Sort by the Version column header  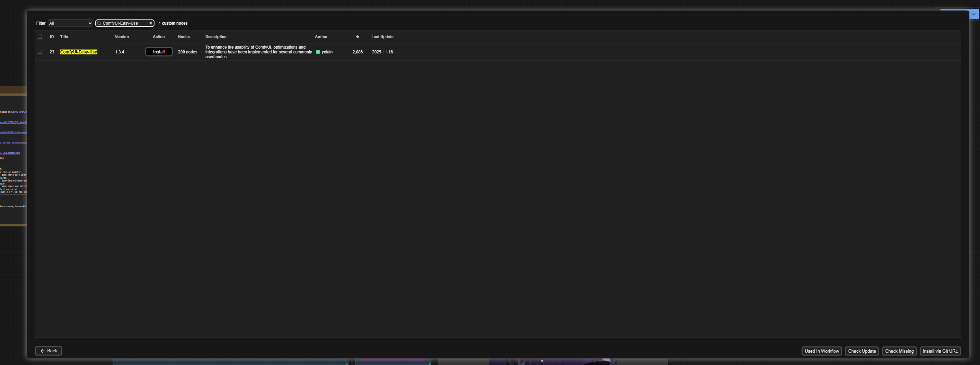pos(122,37)
